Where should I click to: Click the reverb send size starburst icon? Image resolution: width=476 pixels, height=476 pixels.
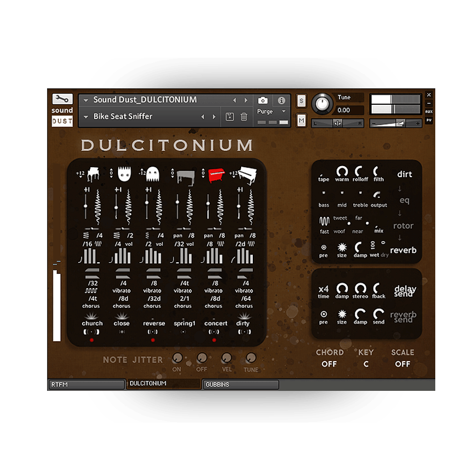pos(342,314)
